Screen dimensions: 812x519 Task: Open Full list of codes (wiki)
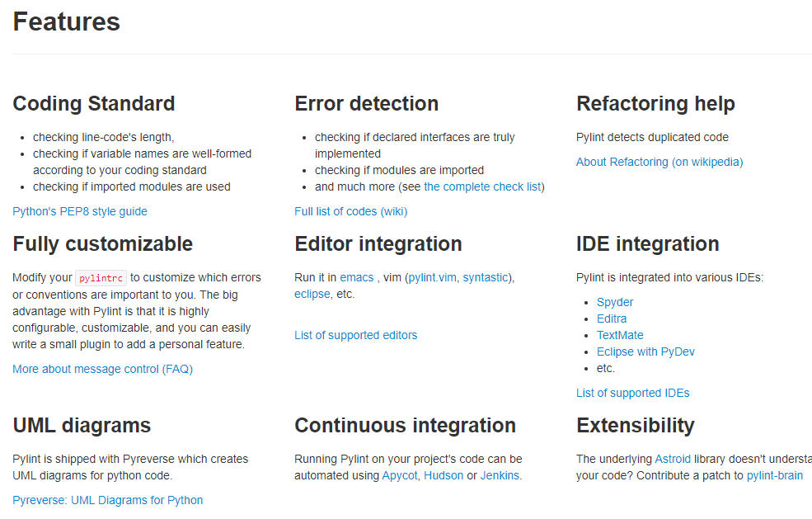click(351, 211)
